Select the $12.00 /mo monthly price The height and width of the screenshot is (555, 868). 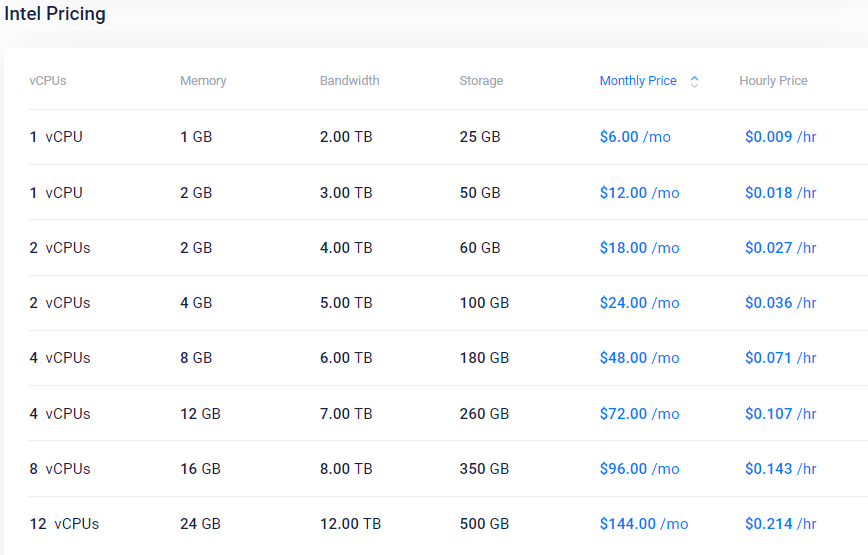click(639, 193)
